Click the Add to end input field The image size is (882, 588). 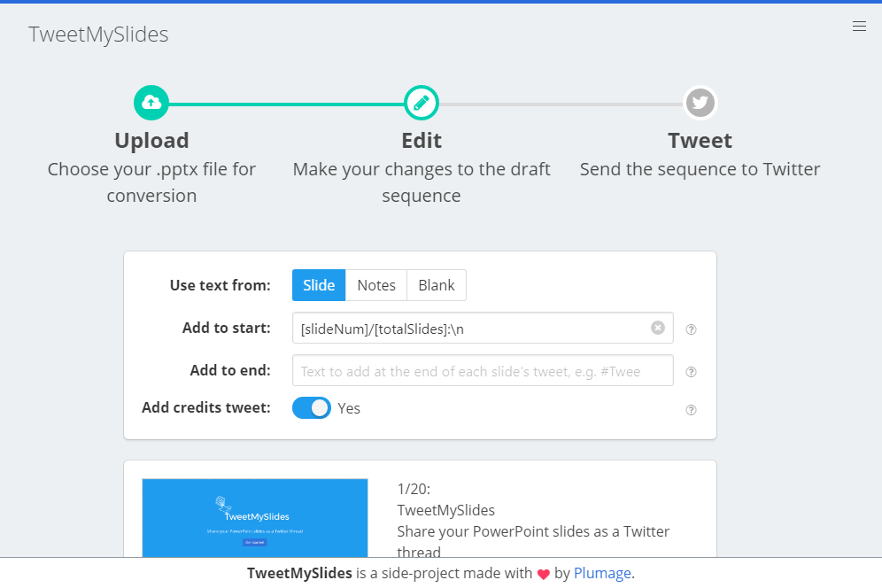(483, 370)
